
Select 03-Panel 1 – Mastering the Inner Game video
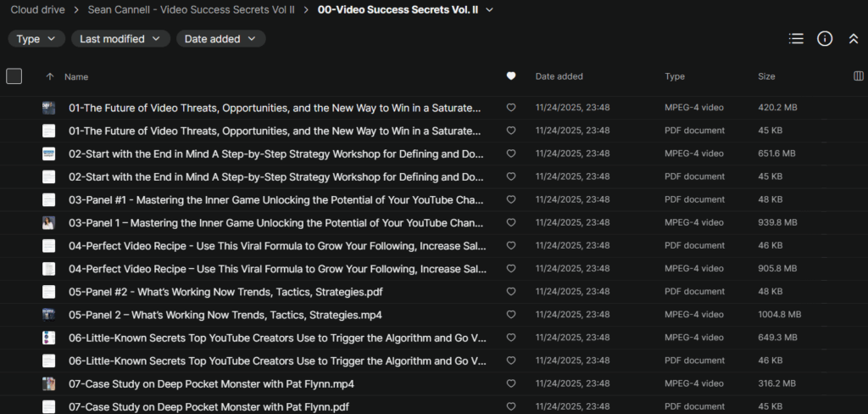275,223
